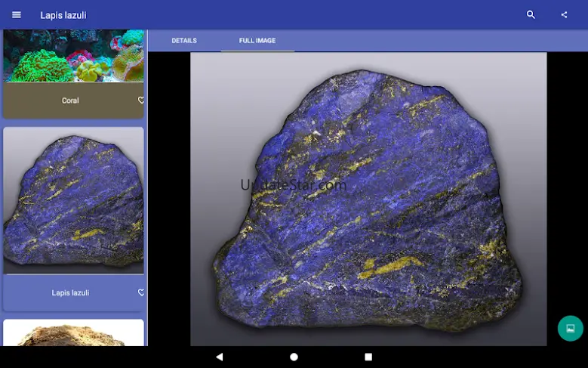Screen dimensions: 588x368
Task: Open the partially visible card below Lapis lazuli
Action: [x=73, y=333]
